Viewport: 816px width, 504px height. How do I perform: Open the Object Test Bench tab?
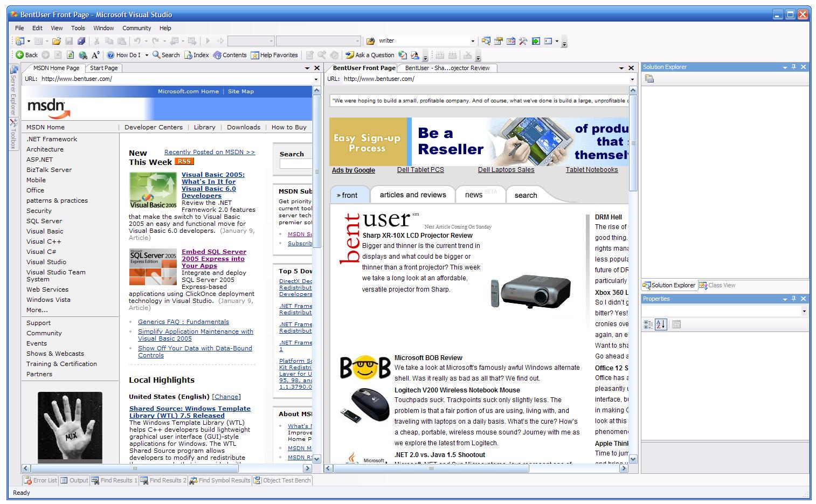(282, 480)
